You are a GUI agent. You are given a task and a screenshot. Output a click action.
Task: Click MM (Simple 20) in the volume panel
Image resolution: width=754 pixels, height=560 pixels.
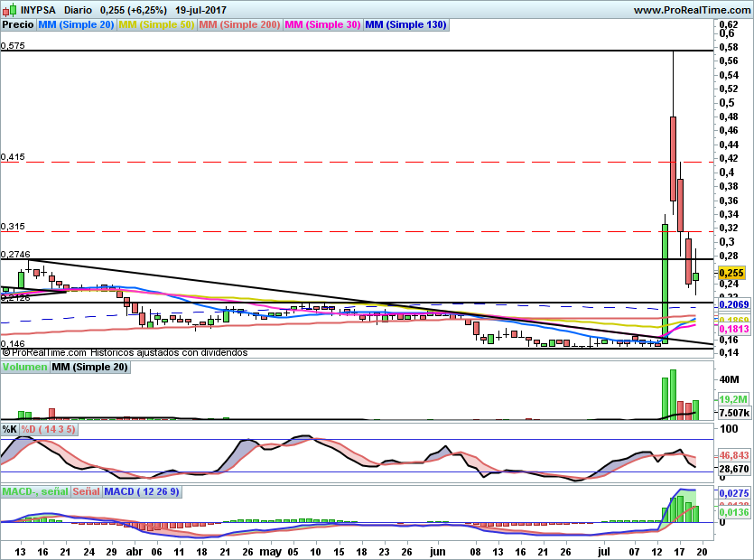(x=89, y=367)
